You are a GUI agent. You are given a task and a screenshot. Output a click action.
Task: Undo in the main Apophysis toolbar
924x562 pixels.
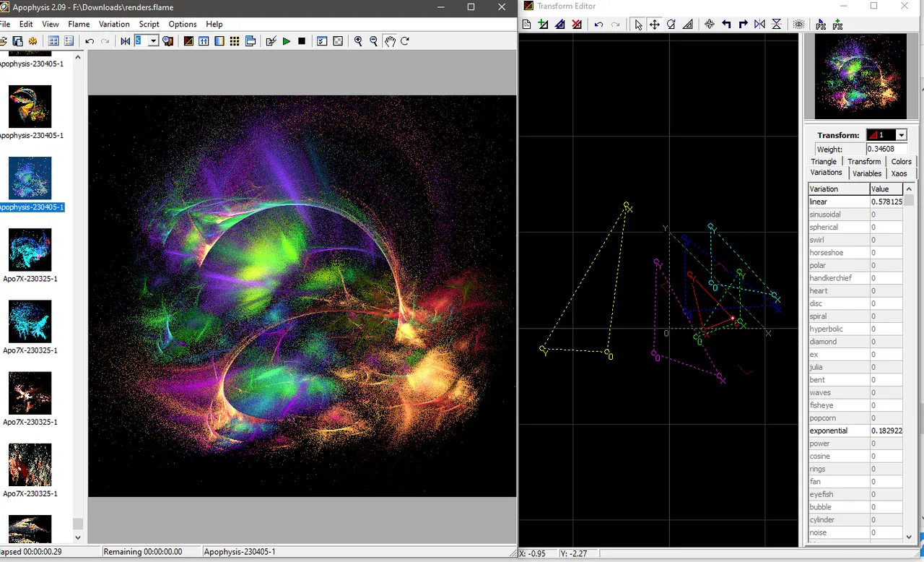(x=90, y=41)
